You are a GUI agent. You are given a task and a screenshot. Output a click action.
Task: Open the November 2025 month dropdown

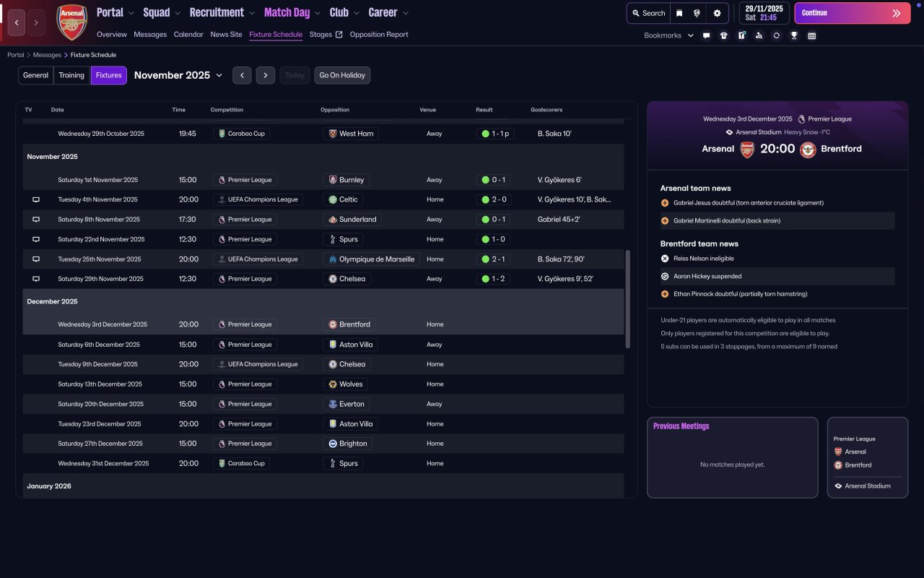pos(178,75)
